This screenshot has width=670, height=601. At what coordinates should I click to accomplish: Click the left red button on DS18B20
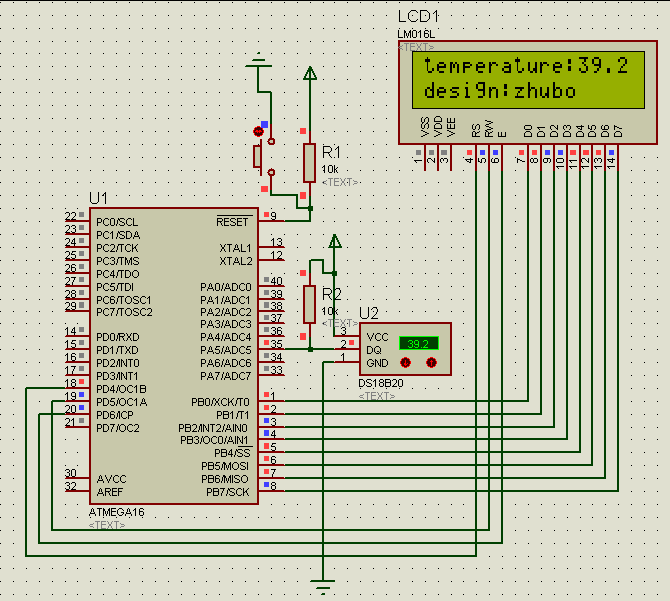(x=406, y=363)
